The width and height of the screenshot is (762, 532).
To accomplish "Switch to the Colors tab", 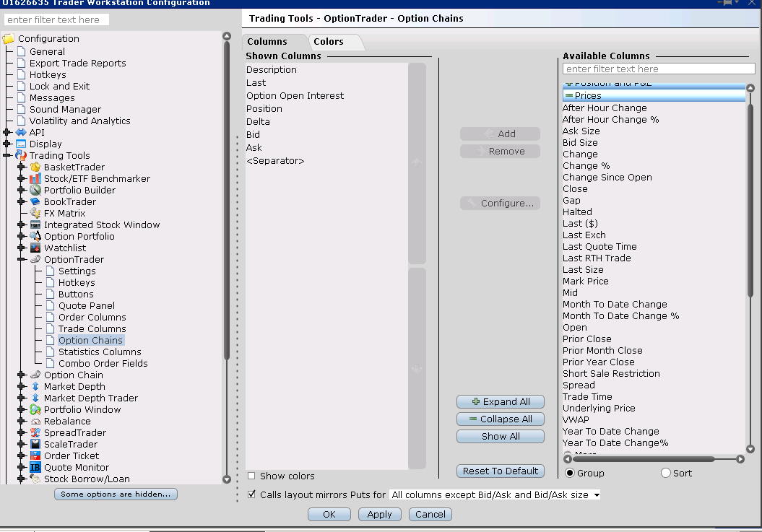I will pyautogui.click(x=329, y=42).
